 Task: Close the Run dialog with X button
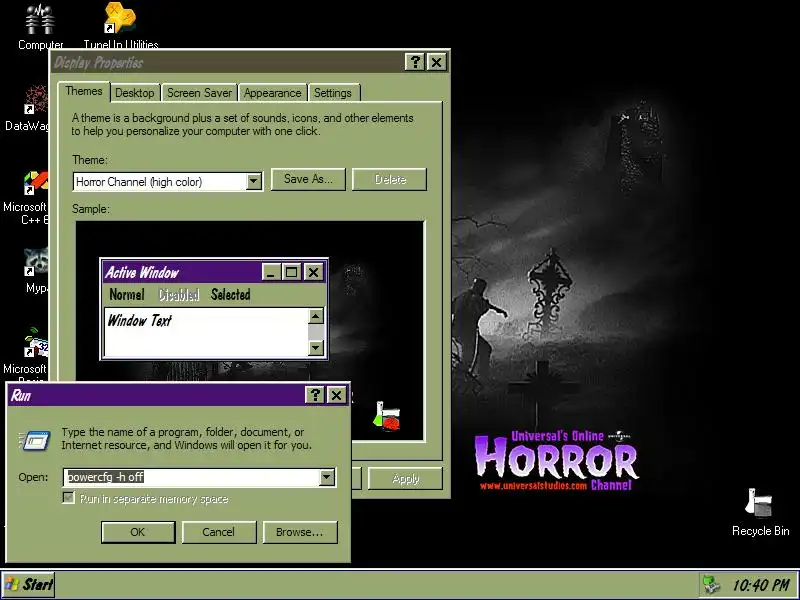click(x=336, y=395)
